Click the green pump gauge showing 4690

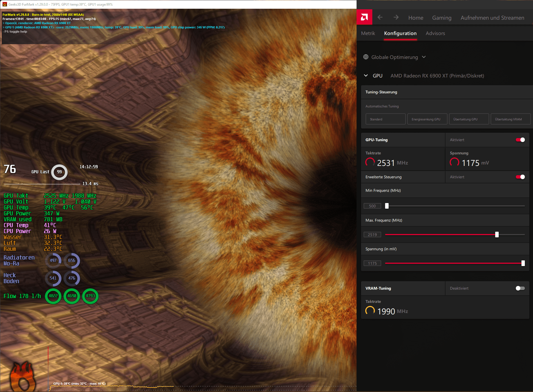click(72, 296)
